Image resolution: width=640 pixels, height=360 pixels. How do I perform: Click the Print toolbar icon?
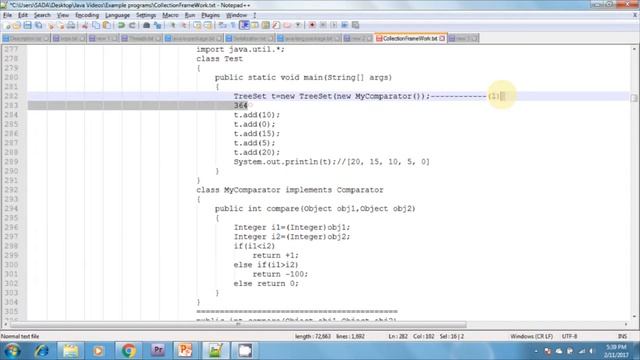tap(71, 25)
